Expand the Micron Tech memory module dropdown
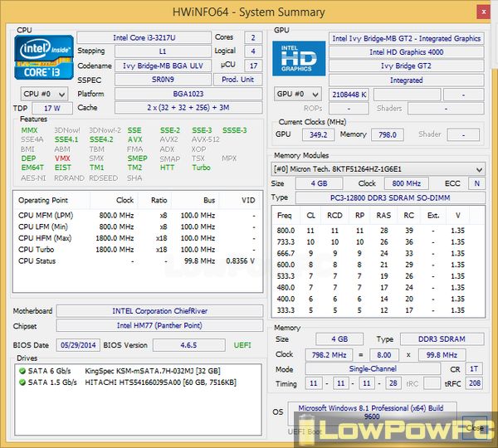The width and height of the screenshot is (498, 448). click(378, 169)
